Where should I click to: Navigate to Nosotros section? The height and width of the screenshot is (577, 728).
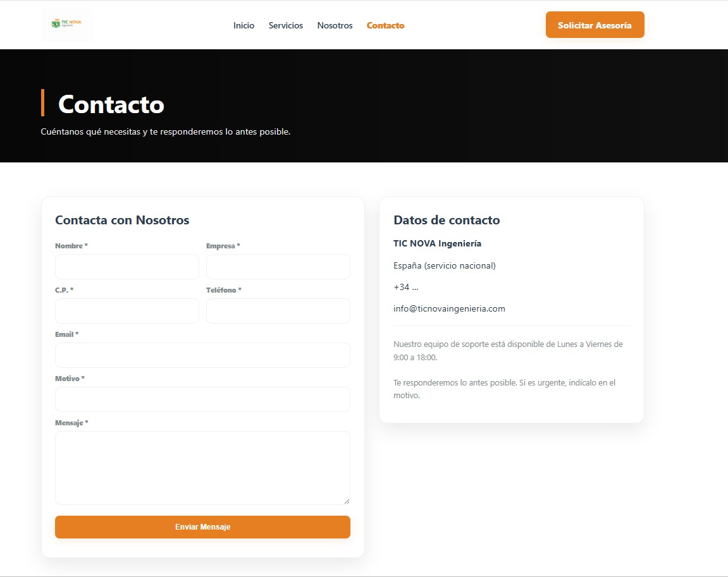point(335,25)
